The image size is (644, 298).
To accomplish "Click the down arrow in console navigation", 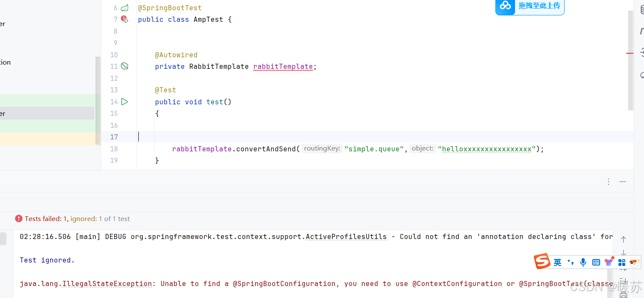I will click(x=624, y=252).
